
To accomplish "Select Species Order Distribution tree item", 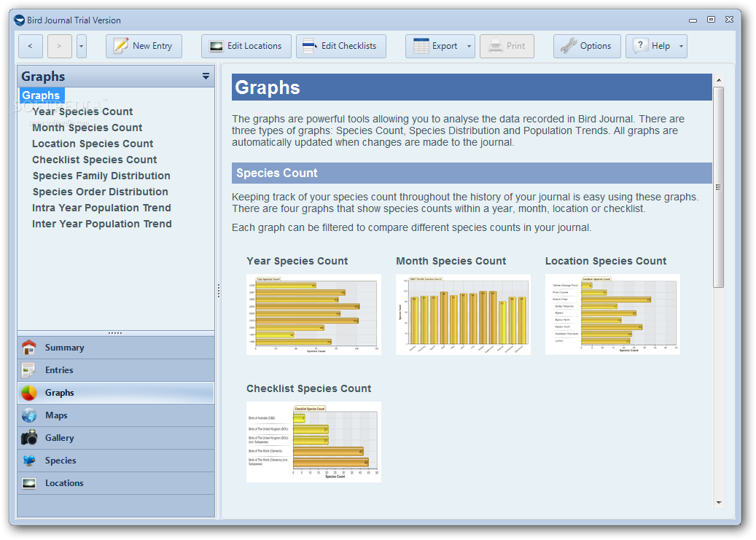I will [101, 192].
